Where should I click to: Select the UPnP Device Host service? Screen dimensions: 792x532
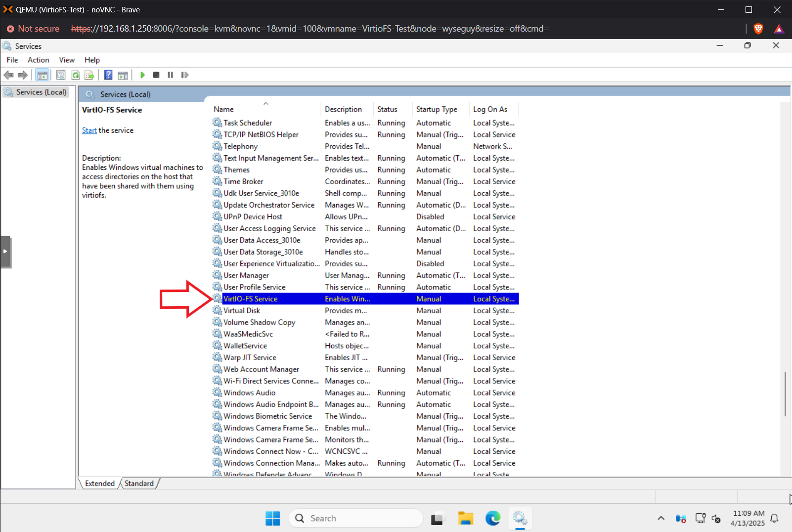[x=365, y=217]
